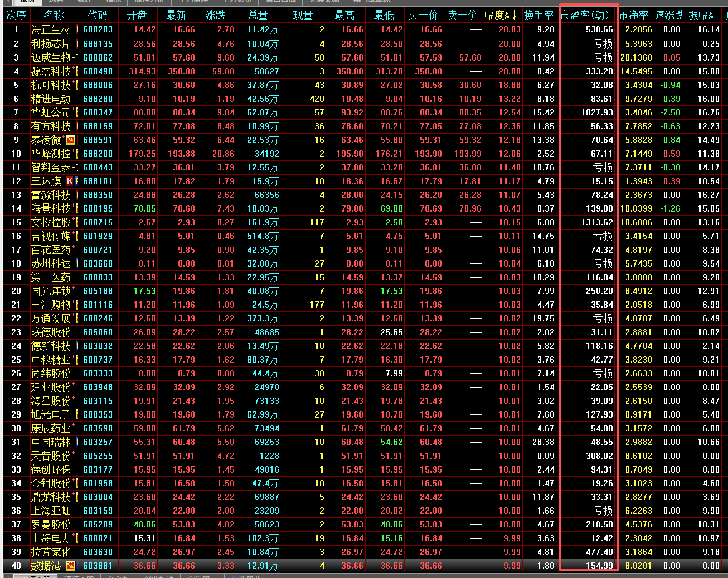The height and width of the screenshot is (578, 728).
Task: Click stock code 600737 for 中粮糖业
Action: 98,360
